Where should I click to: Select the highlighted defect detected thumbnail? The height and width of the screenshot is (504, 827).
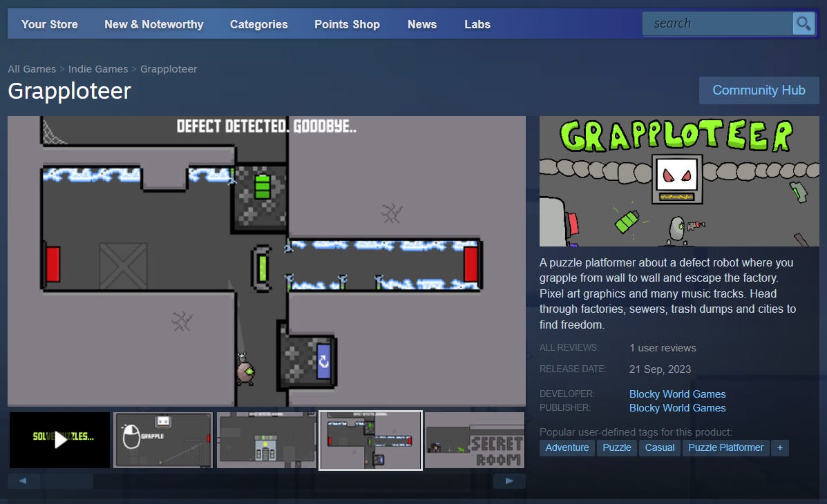click(x=371, y=440)
